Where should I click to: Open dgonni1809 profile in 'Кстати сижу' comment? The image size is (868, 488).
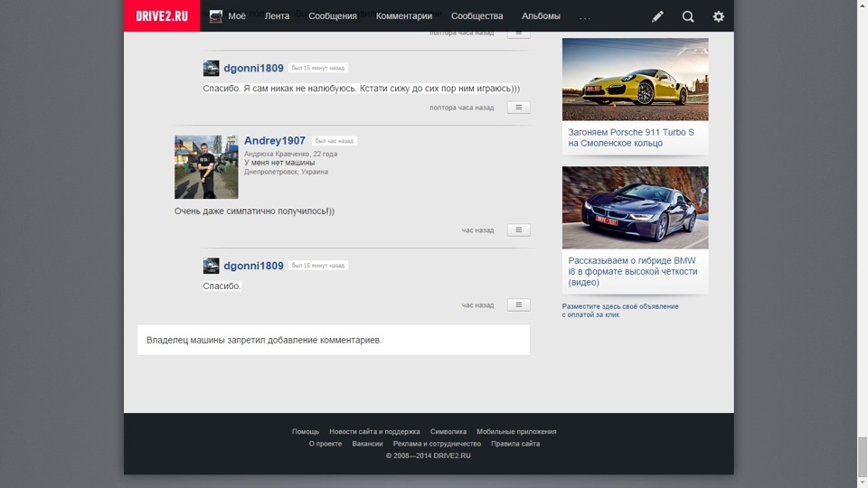pyautogui.click(x=253, y=68)
